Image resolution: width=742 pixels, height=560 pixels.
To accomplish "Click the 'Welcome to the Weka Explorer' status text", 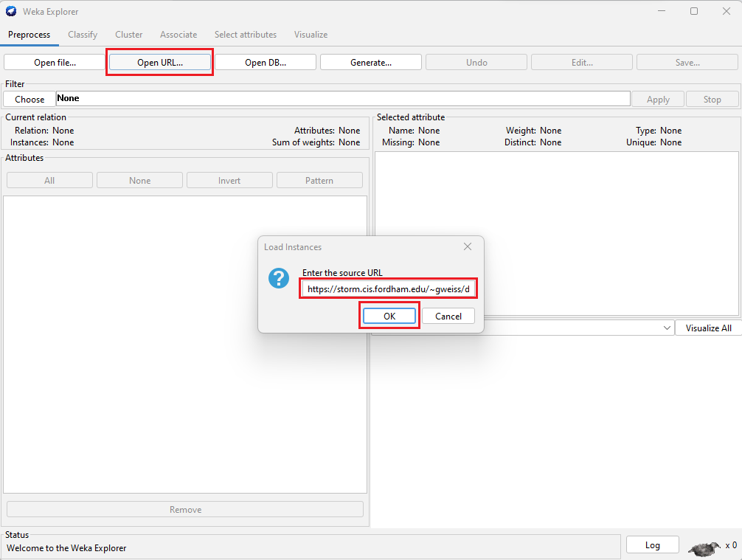I will [66, 548].
